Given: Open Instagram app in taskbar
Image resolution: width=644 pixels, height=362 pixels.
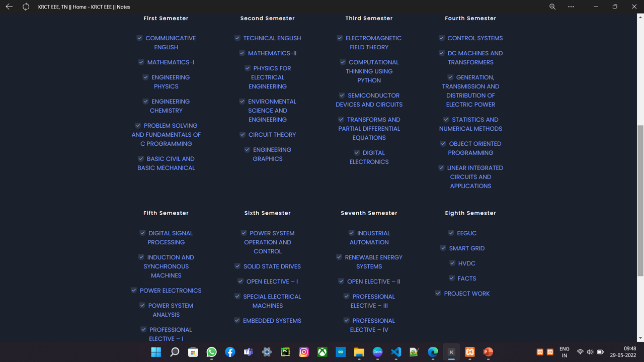Looking at the screenshot, I should click(304, 352).
